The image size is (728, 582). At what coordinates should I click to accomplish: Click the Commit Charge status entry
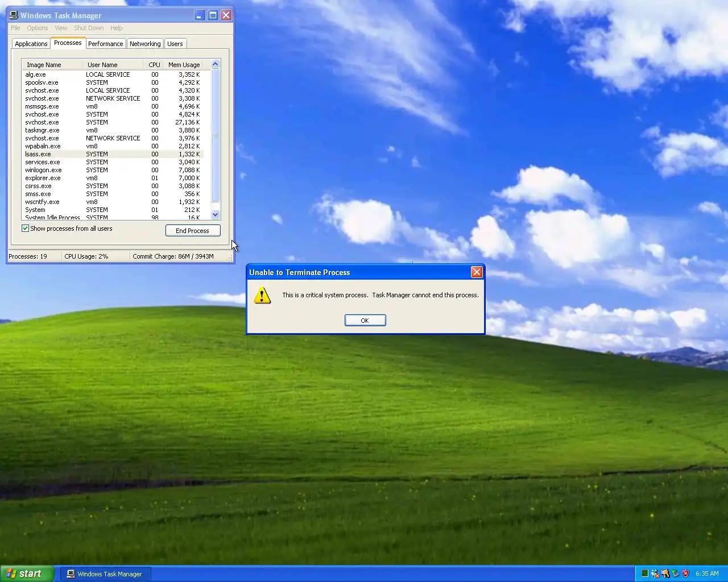click(x=178, y=256)
